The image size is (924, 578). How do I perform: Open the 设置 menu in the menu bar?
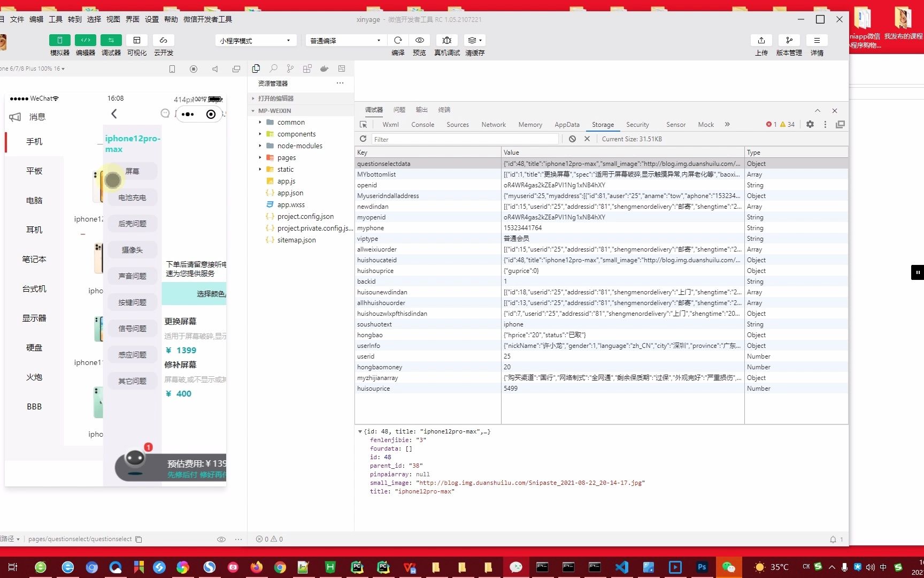click(x=152, y=19)
